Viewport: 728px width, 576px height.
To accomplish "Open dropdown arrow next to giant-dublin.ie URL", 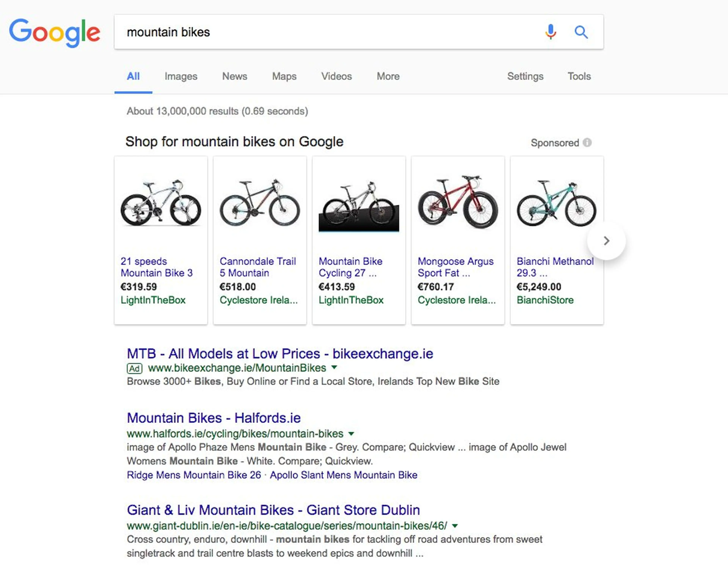I will [x=455, y=525].
